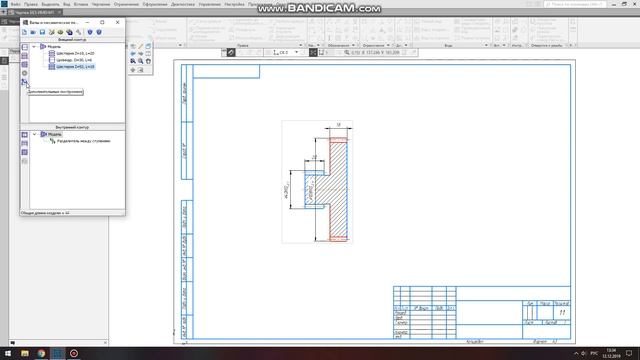Click Open file icon in shafts dialog toolbar

(x=33, y=32)
